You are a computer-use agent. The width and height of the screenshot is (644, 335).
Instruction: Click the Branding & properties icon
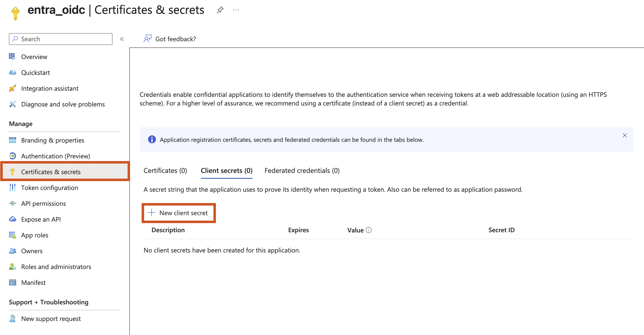(x=13, y=140)
